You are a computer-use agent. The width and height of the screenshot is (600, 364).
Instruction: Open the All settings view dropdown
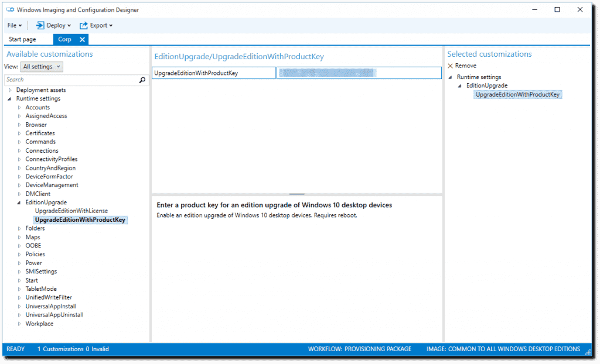coord(42,67)
